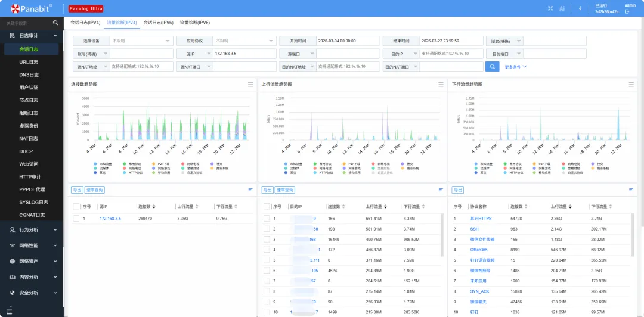Open the AI assistant icon in header
The image size is (644, 317).
(x=562, y=8)
